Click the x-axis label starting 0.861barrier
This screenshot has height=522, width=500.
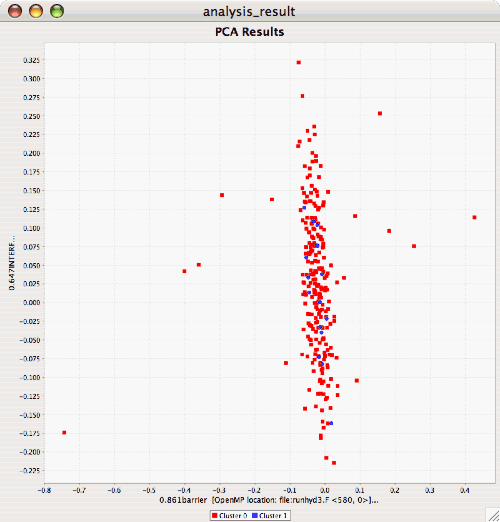(x=269, y=500)
